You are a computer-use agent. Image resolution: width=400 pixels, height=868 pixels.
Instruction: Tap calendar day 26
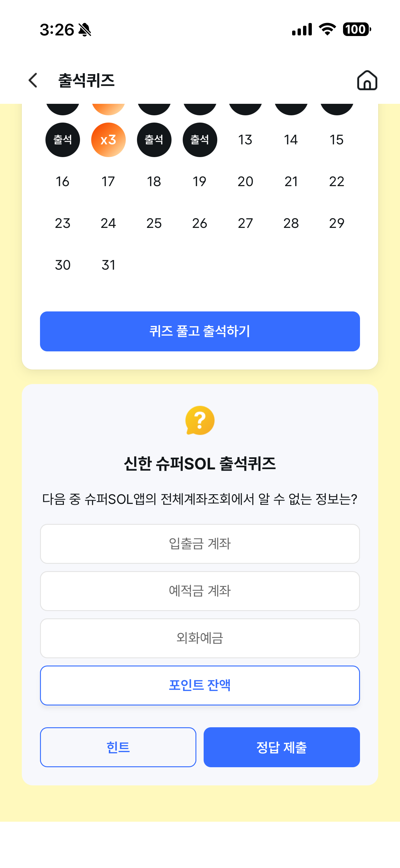click(200, 223)
